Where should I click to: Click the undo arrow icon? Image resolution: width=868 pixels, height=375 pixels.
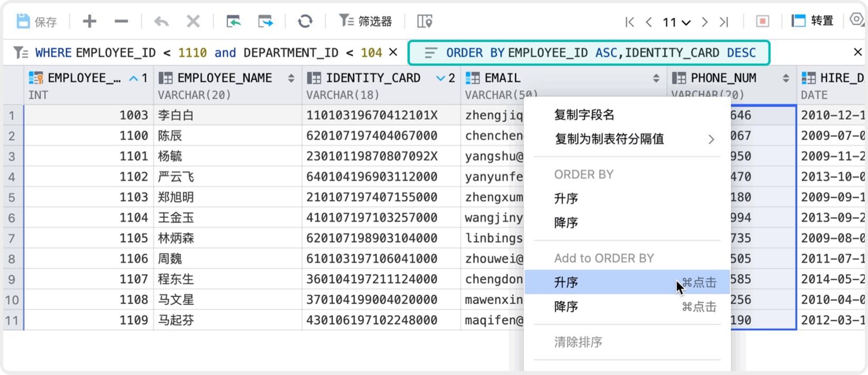point(161,22)
